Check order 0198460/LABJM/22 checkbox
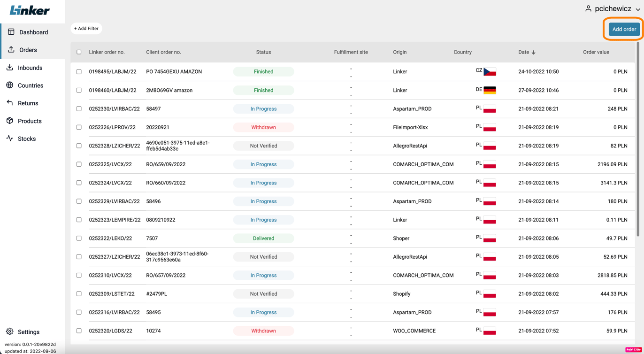This screenshot has width=644, height=354. pos(79,90)
